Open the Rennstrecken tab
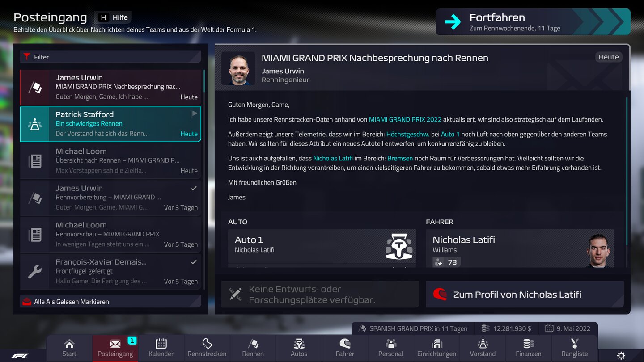The width and height of the screenshot is (644, 362). tap(207, 348)
